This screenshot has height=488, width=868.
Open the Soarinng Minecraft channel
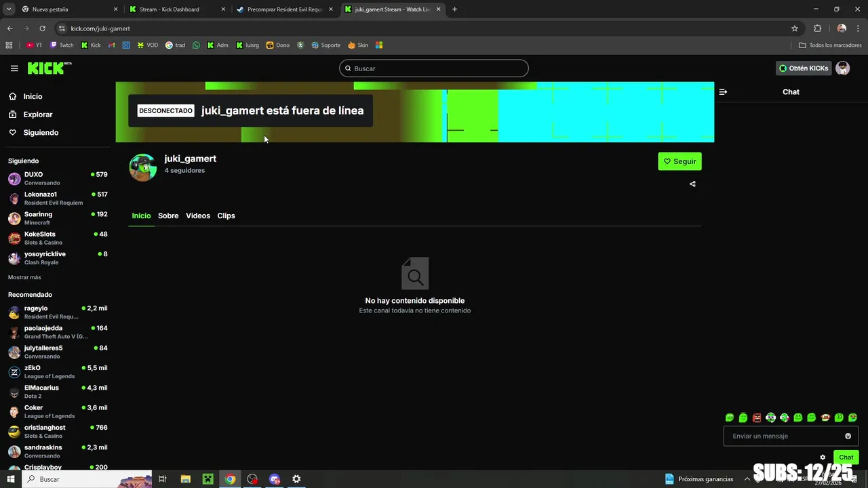click(58, 218)
